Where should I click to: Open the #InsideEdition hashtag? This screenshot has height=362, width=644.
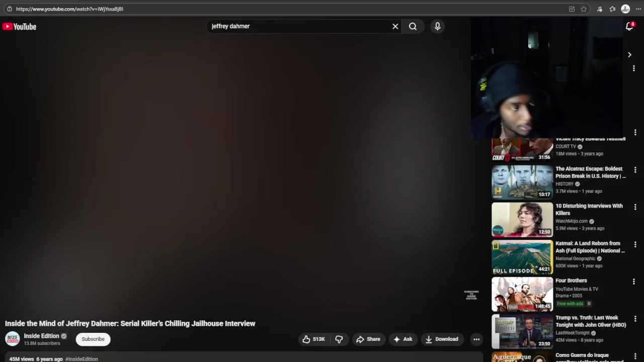tap(82, 359)
